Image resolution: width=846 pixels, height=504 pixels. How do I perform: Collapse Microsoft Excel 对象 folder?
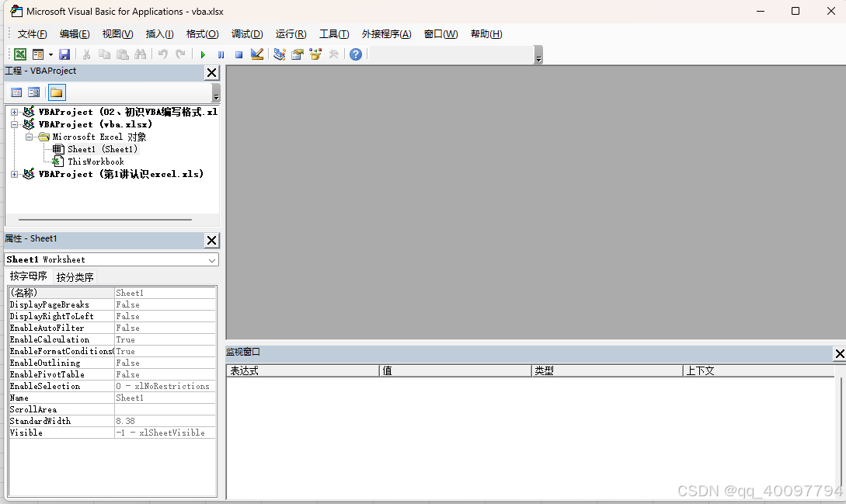pos(30,137)
